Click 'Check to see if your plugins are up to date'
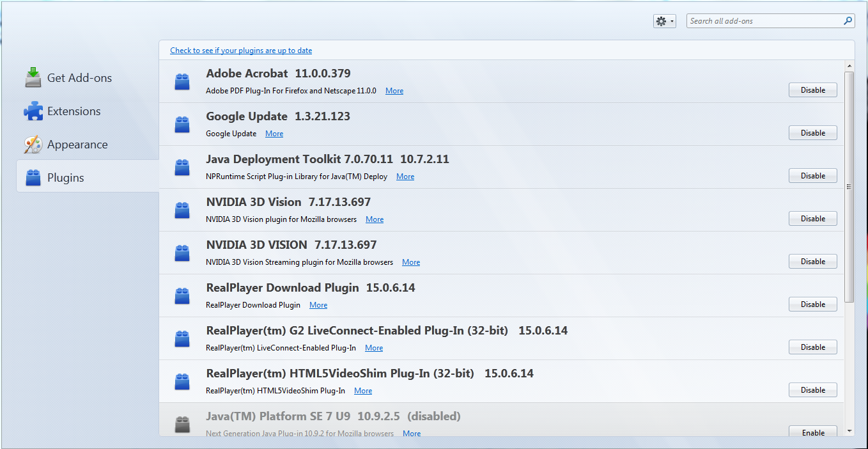This screenshot has height=449, width=868. tap(241, 51)
